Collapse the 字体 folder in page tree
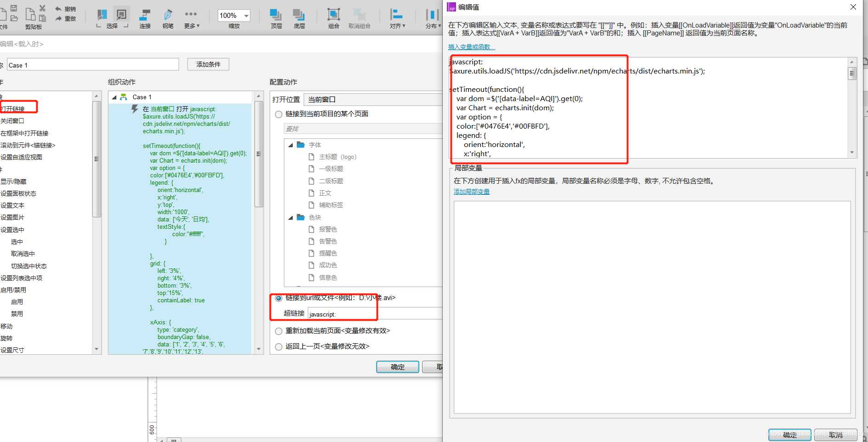868x442 pixels. (290, 145)
